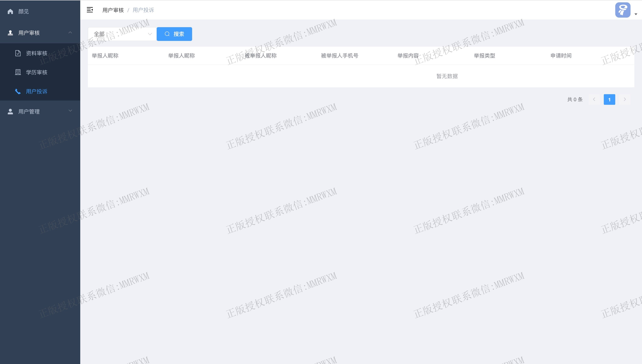Image resolution: width=642 pixels, height=364 pixels.
Task: Select page 1 in pagination
Action: 609,99
